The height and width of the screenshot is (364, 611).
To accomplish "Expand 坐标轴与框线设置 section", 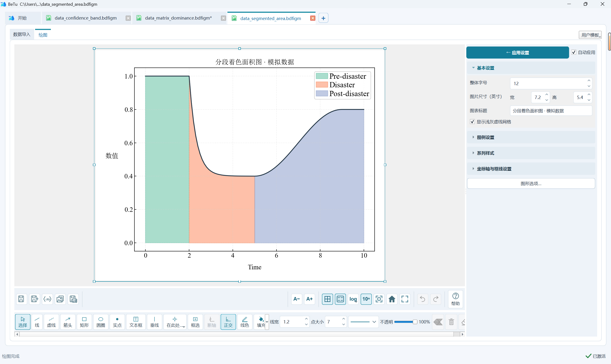I will point(531,169).
